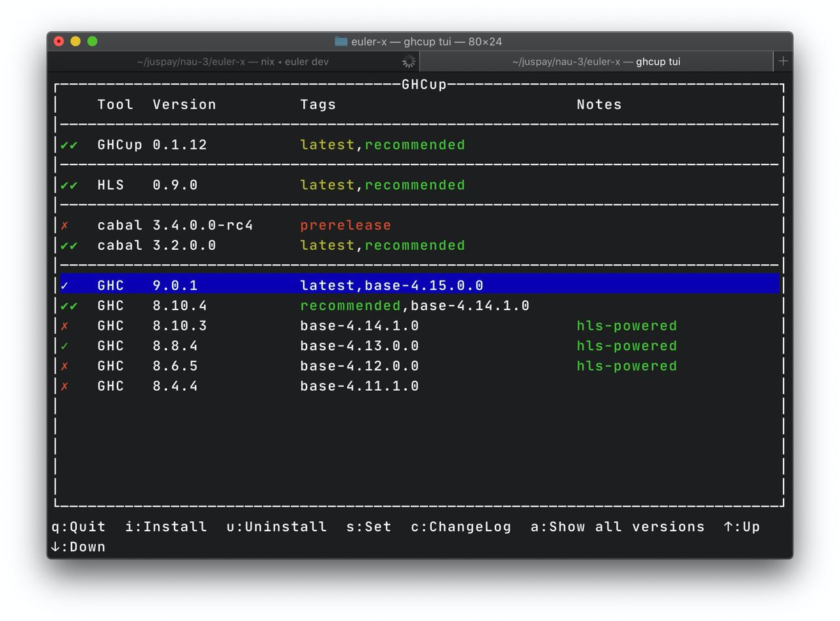840x621 pixels.
Task: Click a:Show all versions label
Action: click(x=618, y=527)
